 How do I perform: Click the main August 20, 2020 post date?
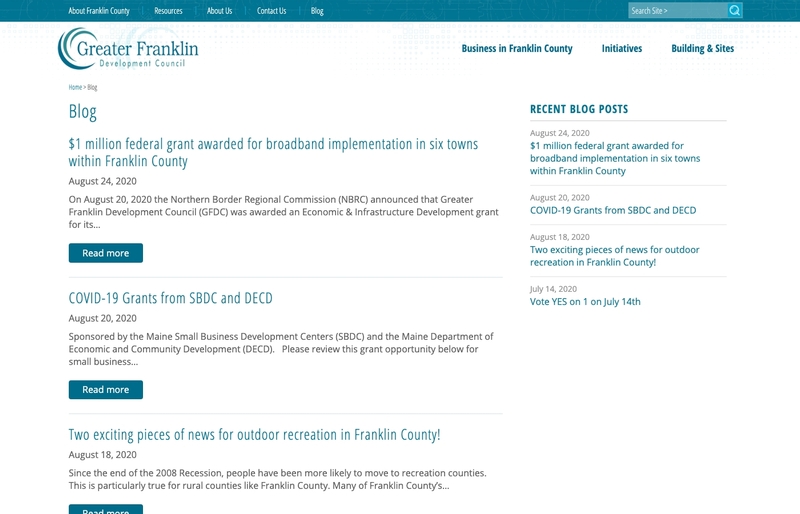coord(103,319)
